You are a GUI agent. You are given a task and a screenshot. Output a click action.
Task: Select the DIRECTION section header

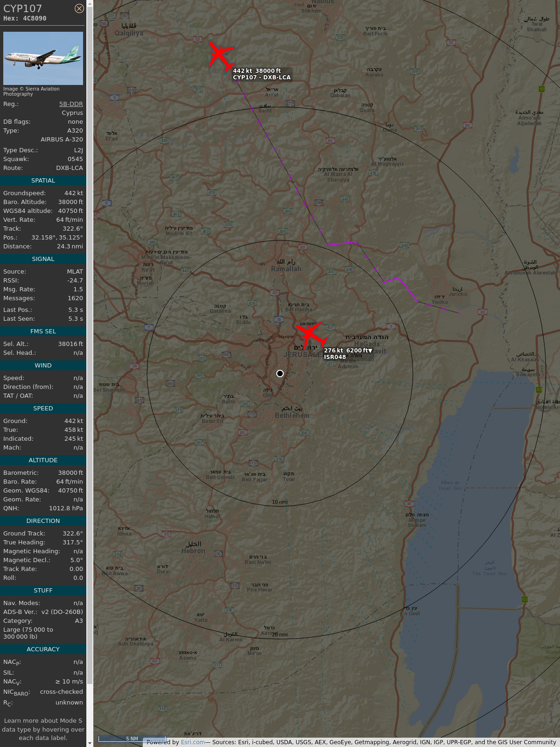click(43, 521)
